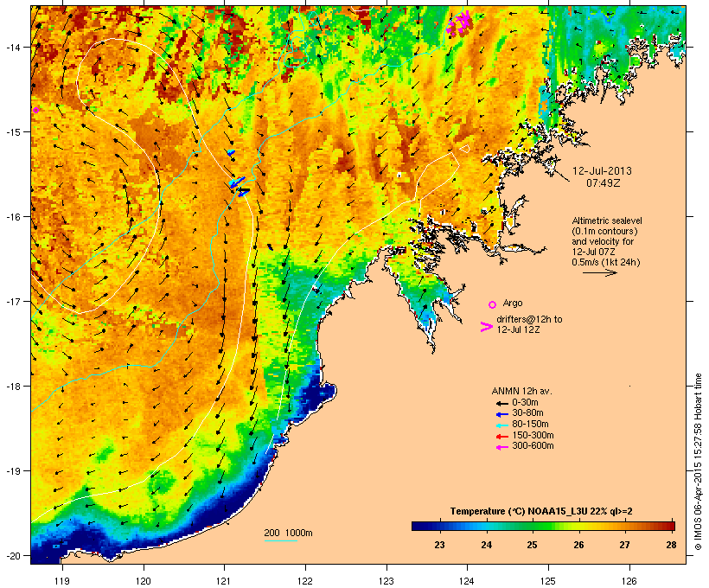Click the 'Argo' legend label
709x588 pixels.
tap(513, 303)
